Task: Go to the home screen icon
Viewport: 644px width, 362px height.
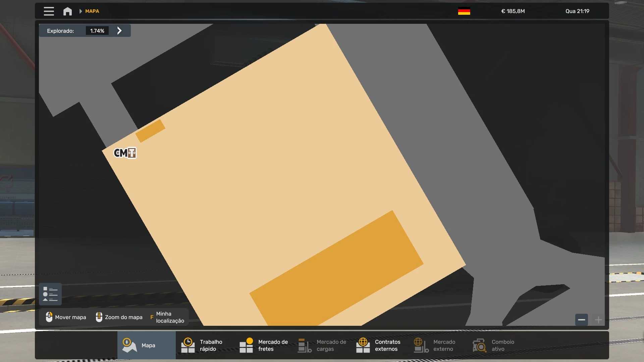Action: tap(67, 11)
